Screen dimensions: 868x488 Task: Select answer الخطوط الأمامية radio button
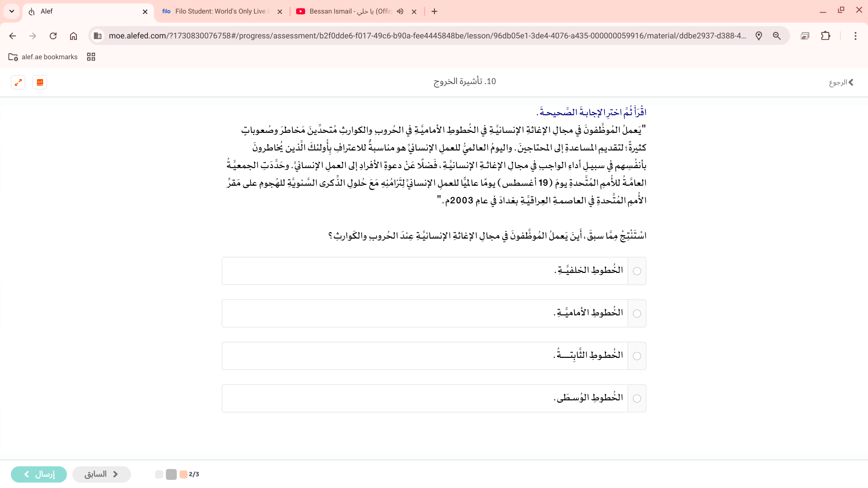click(637, 314)
